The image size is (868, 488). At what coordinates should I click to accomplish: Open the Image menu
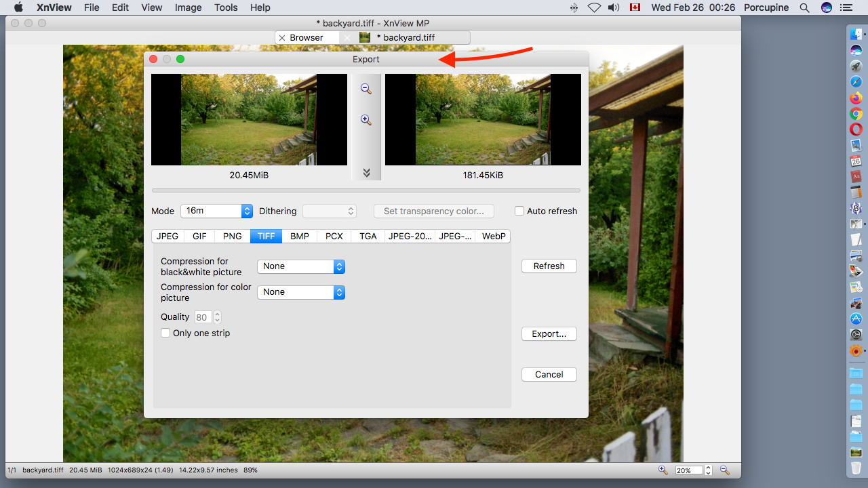coord(188,7)
